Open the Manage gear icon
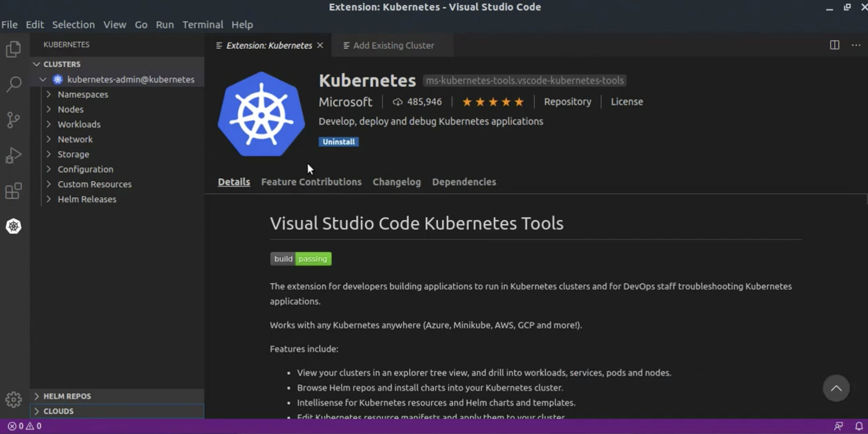The width and height of the screenshot is (868, 434). click(13, 399)
